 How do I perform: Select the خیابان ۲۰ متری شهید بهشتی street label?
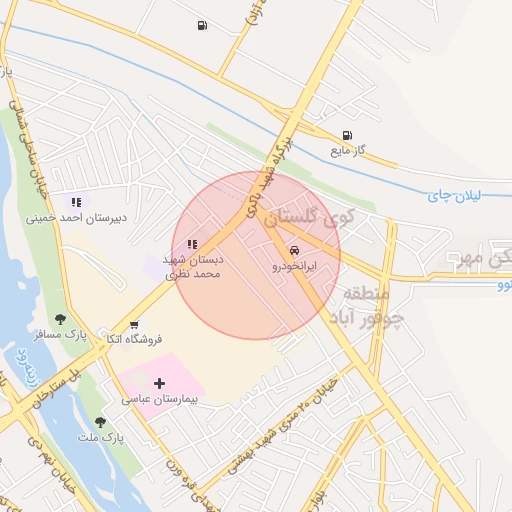point(282,427)
